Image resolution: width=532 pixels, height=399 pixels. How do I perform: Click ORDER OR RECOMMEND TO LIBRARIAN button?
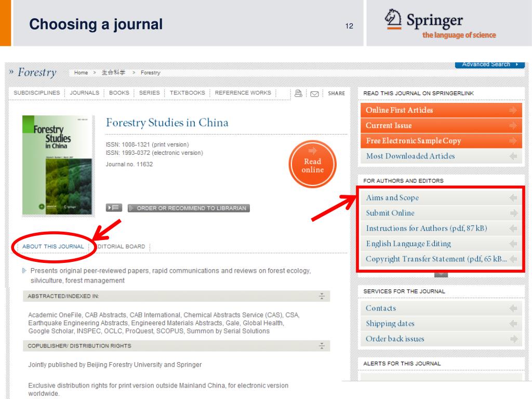[189, 208]
